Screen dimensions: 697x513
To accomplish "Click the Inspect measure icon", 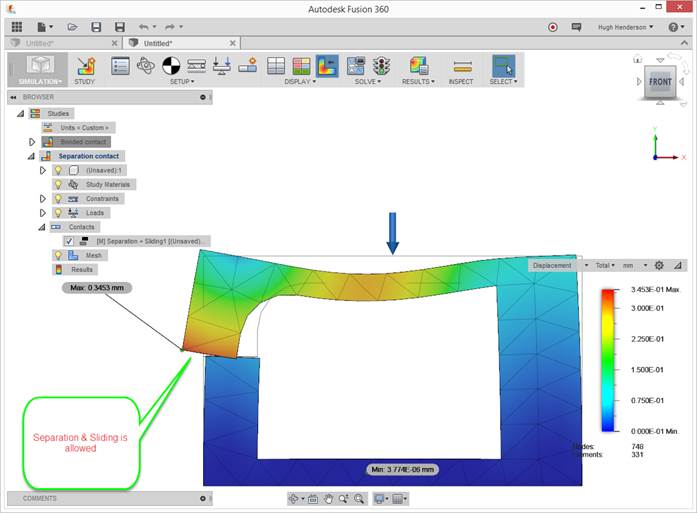I will (462, 67).
